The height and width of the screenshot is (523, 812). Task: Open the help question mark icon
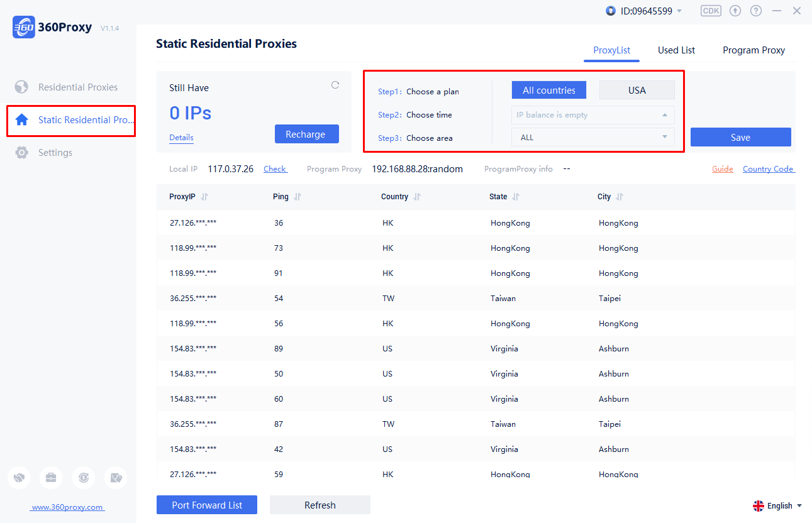coord(756,11)
